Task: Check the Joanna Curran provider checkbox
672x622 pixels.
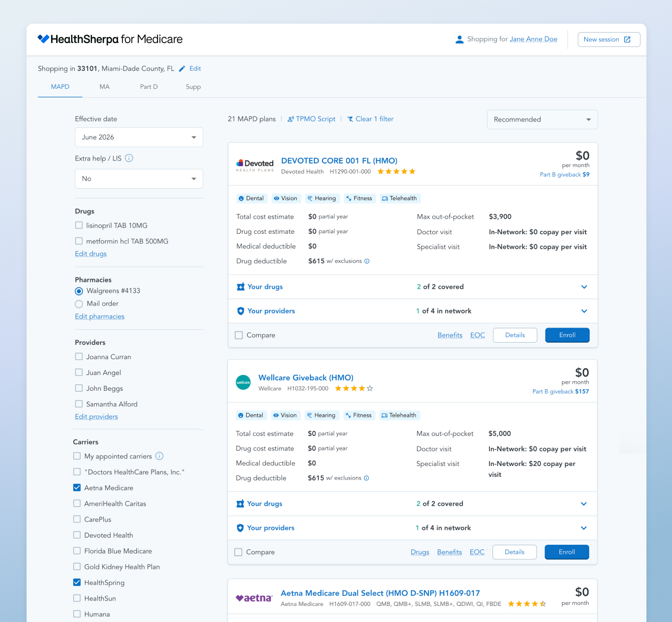Action: click(79, 357)
